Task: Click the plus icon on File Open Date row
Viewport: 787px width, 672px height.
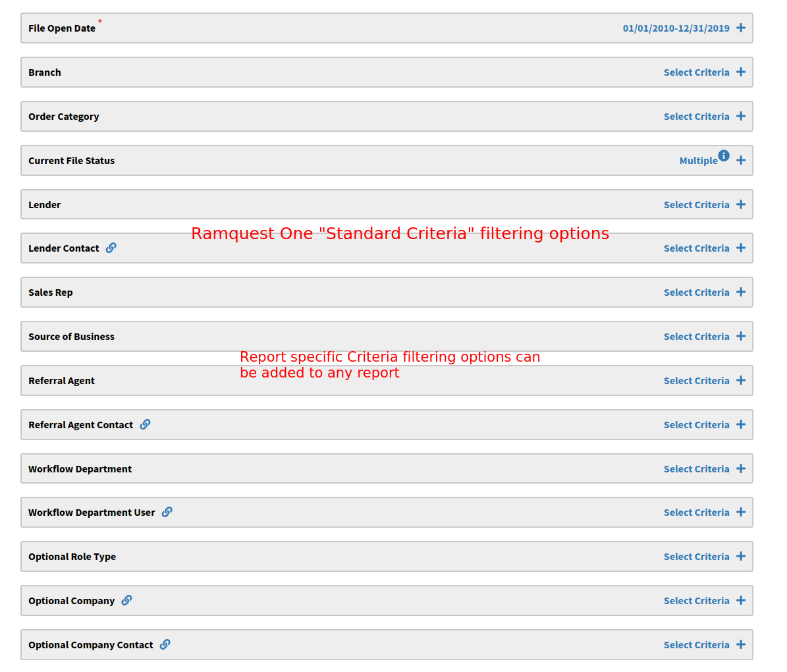Action: (741, 28)
